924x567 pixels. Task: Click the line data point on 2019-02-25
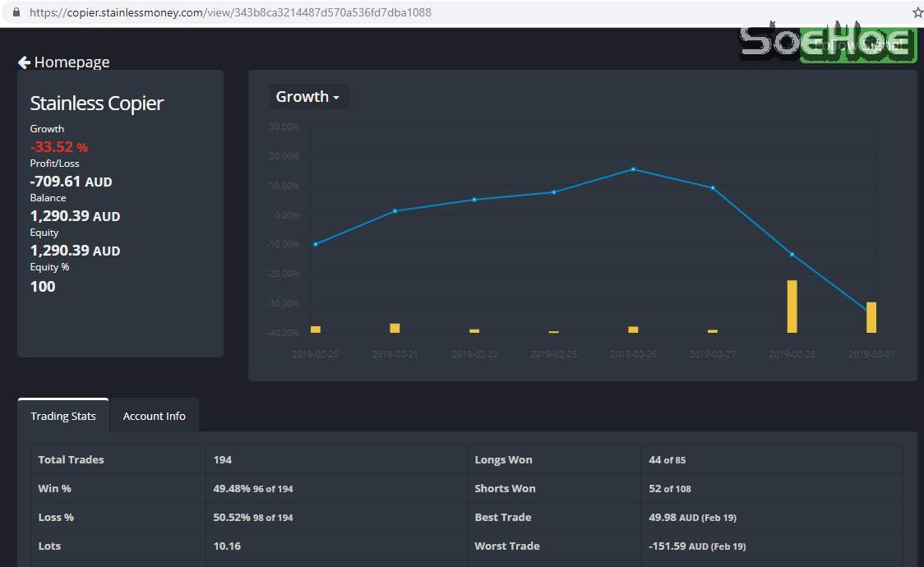pyautogui.click(x=554, y=192)
